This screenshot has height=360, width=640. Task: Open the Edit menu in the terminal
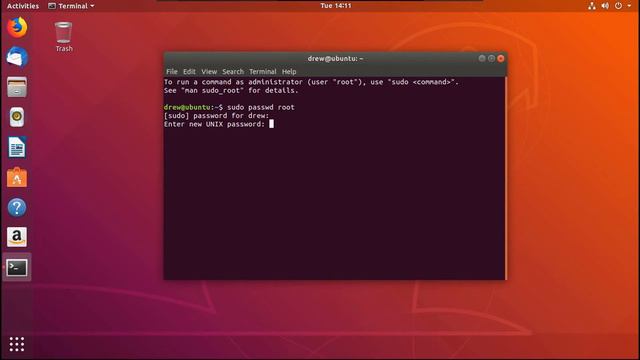click(x=189, y=71)
